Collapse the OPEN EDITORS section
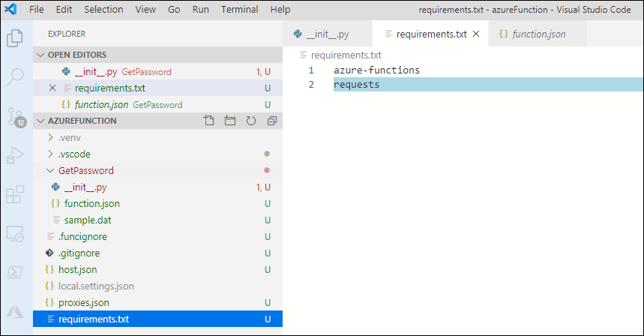Image resolution: width=644 pixels, height=336 pixels. tap(40, 55)
